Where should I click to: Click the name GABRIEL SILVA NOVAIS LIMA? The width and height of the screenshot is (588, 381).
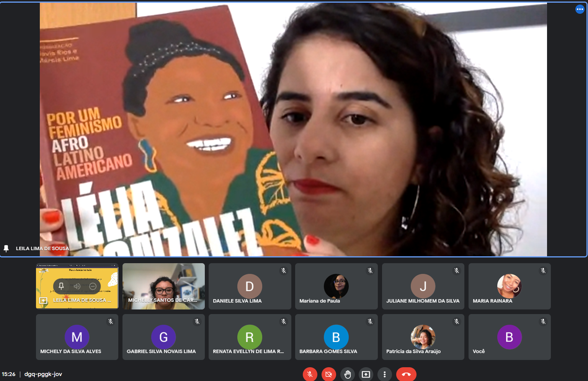coord(161,352)
